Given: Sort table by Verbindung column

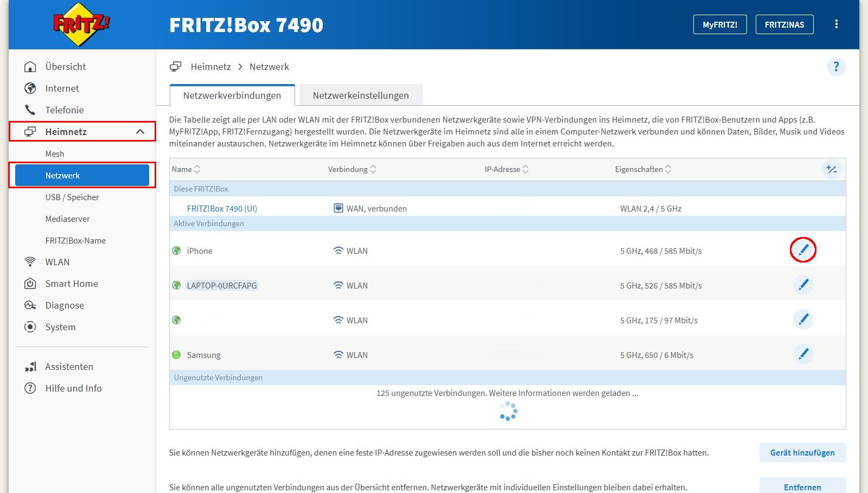Looking at the screenshot, I should 352,169.
